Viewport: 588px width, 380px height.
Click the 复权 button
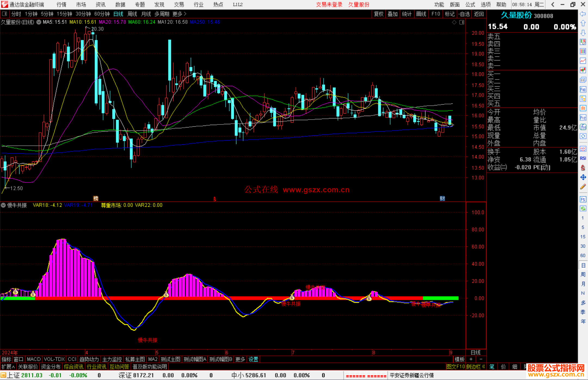click(x=378, y=14)
